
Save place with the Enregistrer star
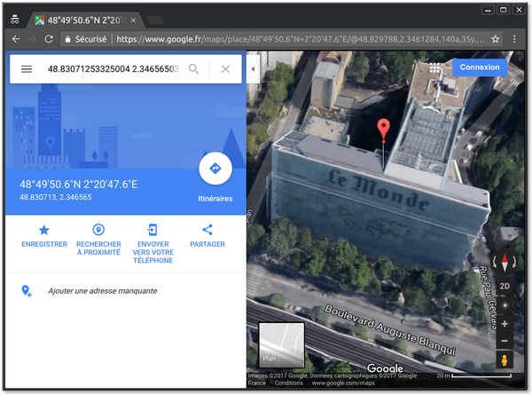[44, 235]
